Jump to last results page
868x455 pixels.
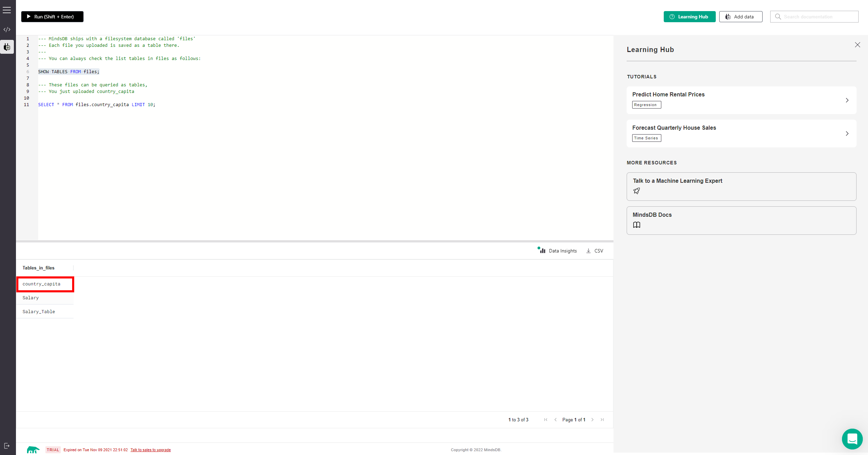602,420
